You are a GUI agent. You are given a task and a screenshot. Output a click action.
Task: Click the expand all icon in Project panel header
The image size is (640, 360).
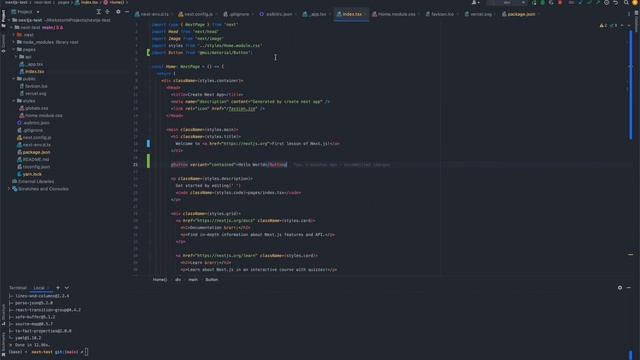(98, 12)
